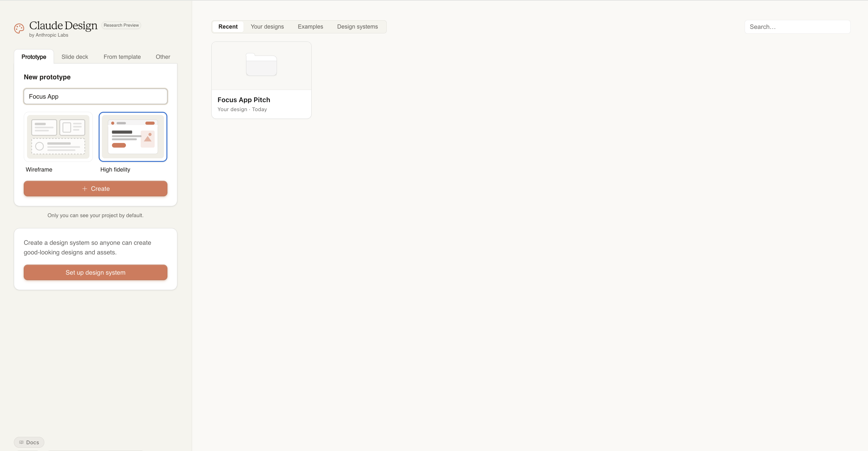
Task: Switch to the Other tab
Action: pyautogui.click(x=163, y=57)
